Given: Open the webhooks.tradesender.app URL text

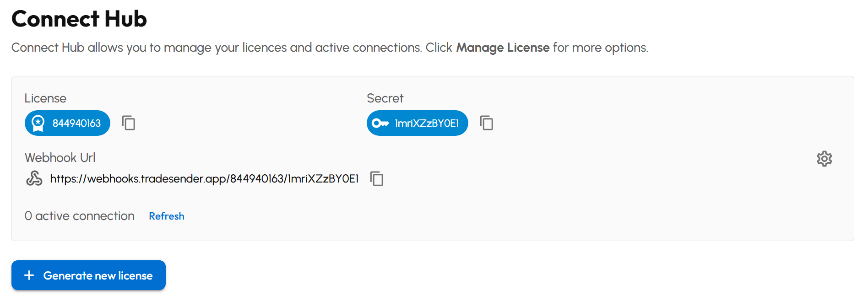Looking at the screenshot, I should [x=205, y=178].
